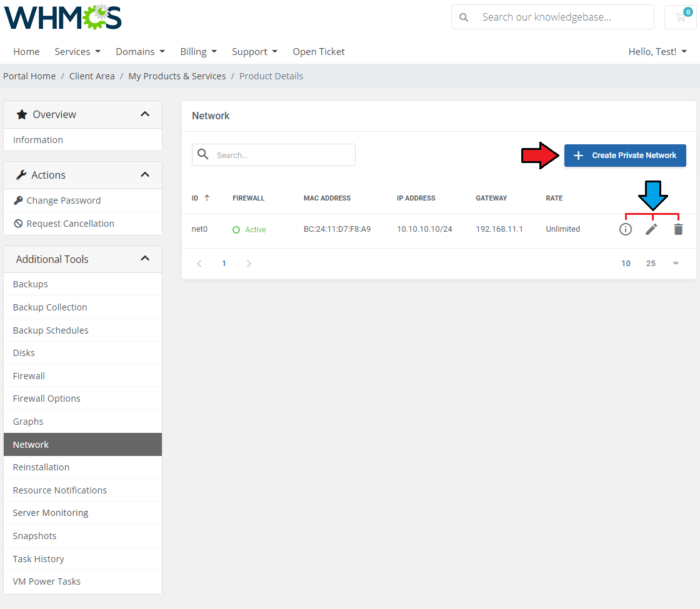Open the shopping cart icon
This screenshot has width=700, height=609.
click(x=681, y=17)
